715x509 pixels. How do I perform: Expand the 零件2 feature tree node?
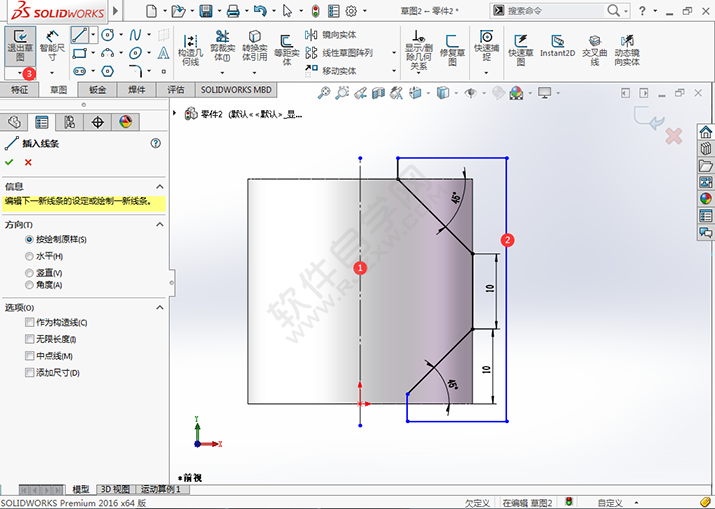pyautogui.click(x=177, y=113)
